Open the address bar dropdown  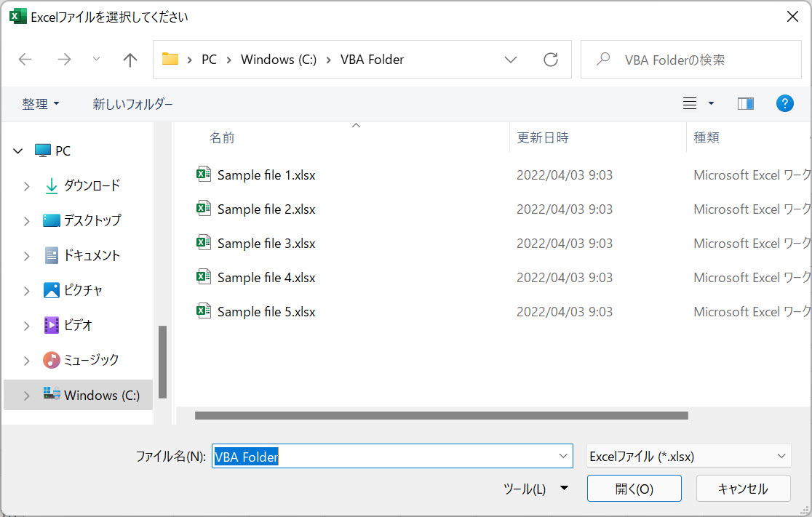click(511, 60)
